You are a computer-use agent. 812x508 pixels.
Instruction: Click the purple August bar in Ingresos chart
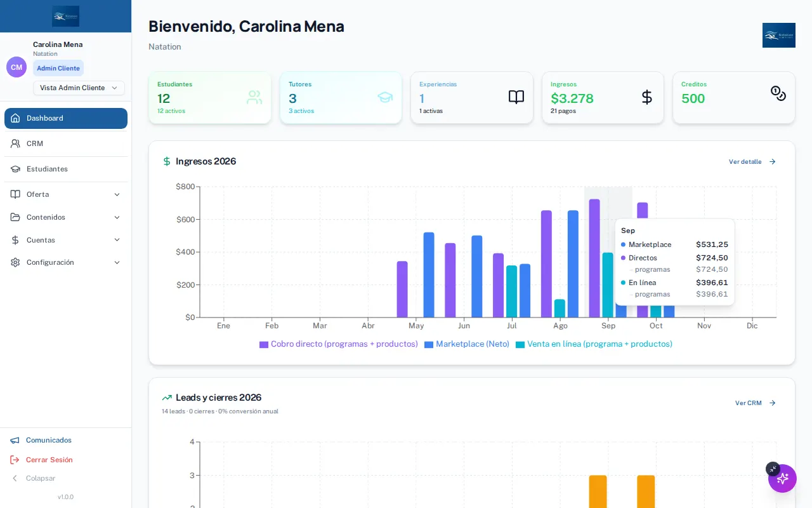tap(546, 264)
